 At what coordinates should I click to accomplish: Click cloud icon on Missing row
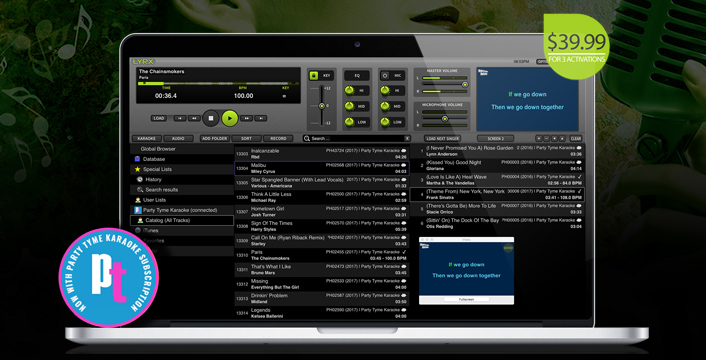click(x=403, y=281)
